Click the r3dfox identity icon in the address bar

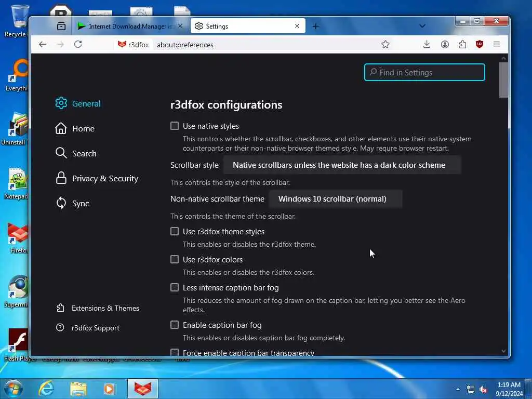[x=133, y=45]
